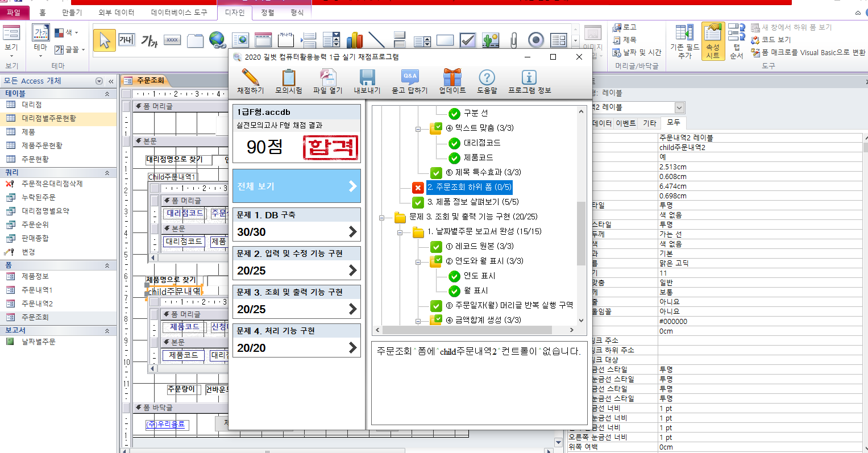Collapse the 테이블 group in navigation pane
Image resolution: width=868 pixels, height=453 pixels.
(107, 94)
